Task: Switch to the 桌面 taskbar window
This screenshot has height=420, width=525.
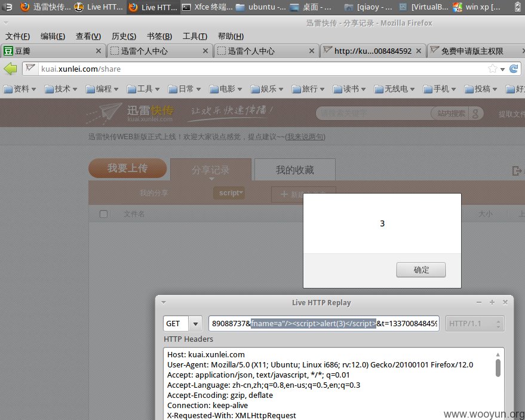Action: 311,7
